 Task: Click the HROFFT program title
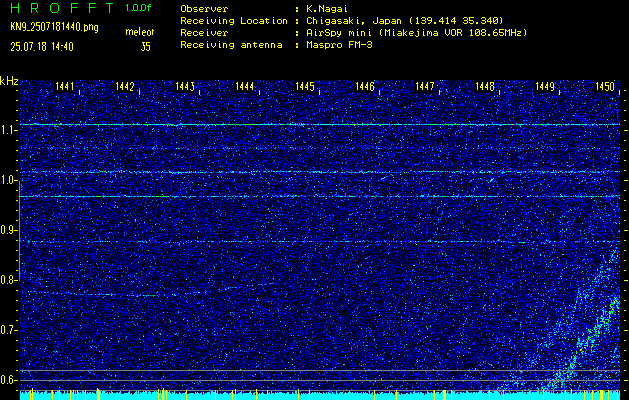(x=63, y=8)
